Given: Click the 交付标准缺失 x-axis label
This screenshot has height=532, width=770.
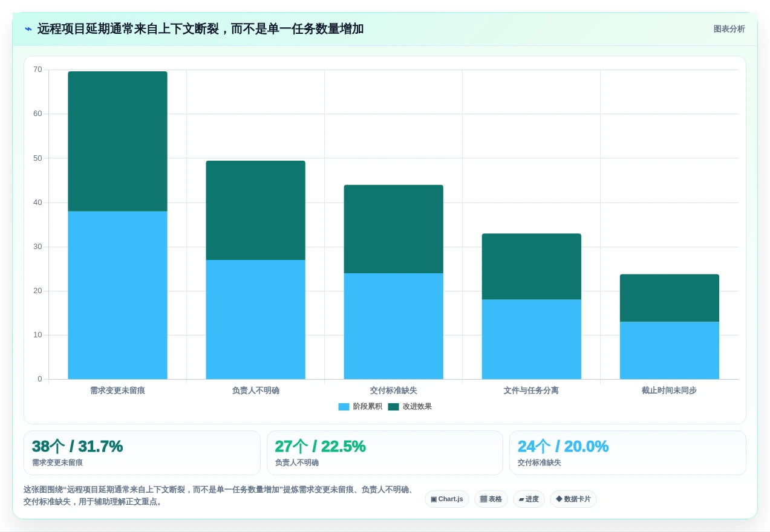Looking at the screenshot, I should [x=394, y=391].
